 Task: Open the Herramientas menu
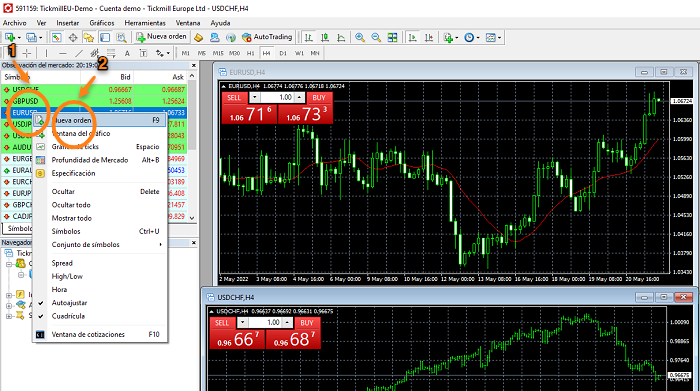point(145,23)
